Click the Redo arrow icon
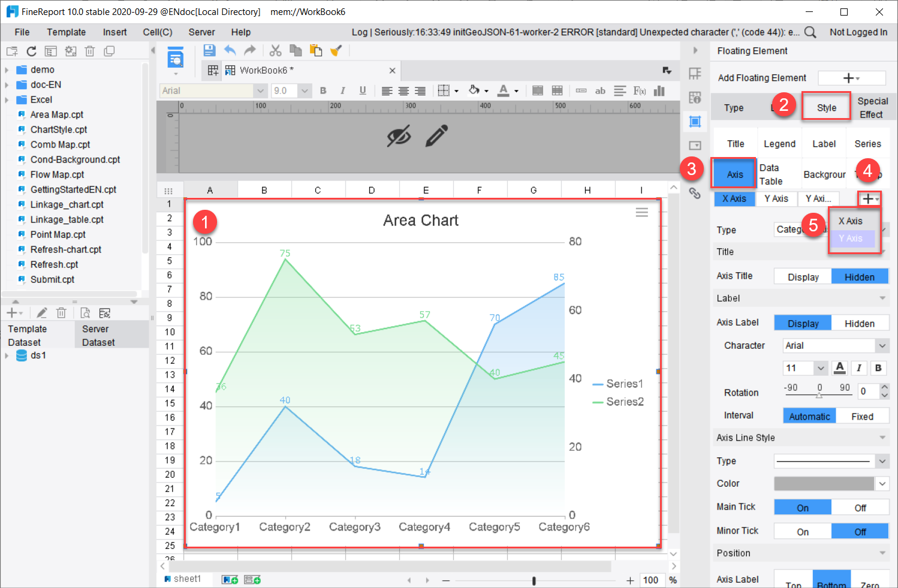The width and height of the screenshot is (898, 588). point(250,50)
